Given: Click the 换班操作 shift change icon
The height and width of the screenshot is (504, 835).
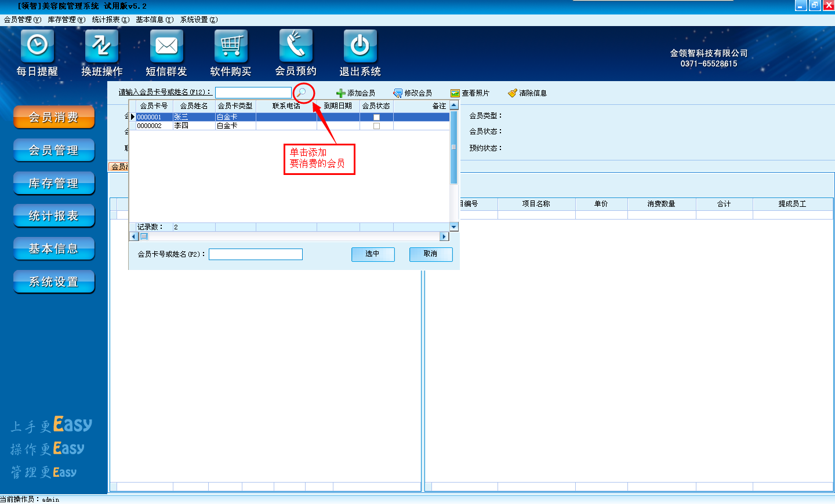Looking at the screenshot, I should click(101, 46).
